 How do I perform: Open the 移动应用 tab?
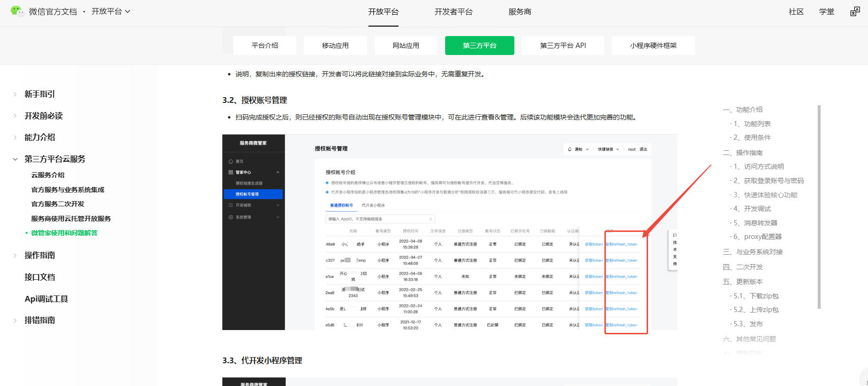[x=335, y=46]
